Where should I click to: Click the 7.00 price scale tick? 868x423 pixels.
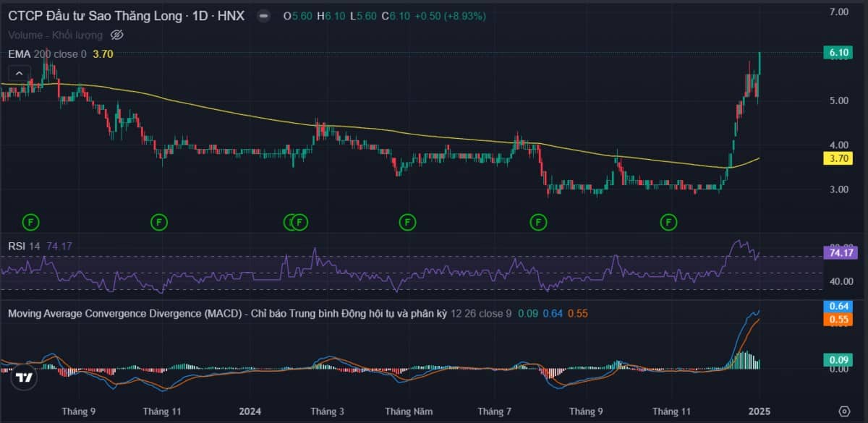coord(839,12)
